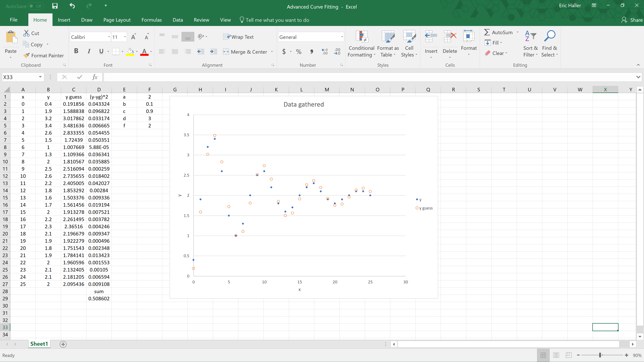The image size is (644, 362).
Task: Open the File tab
Action: point(13,20)
